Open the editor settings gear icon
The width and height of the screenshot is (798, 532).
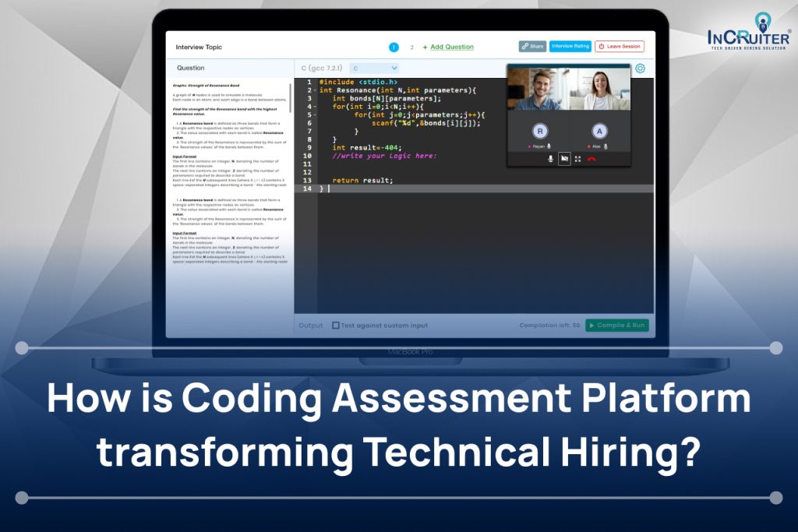tap(640, 69)
